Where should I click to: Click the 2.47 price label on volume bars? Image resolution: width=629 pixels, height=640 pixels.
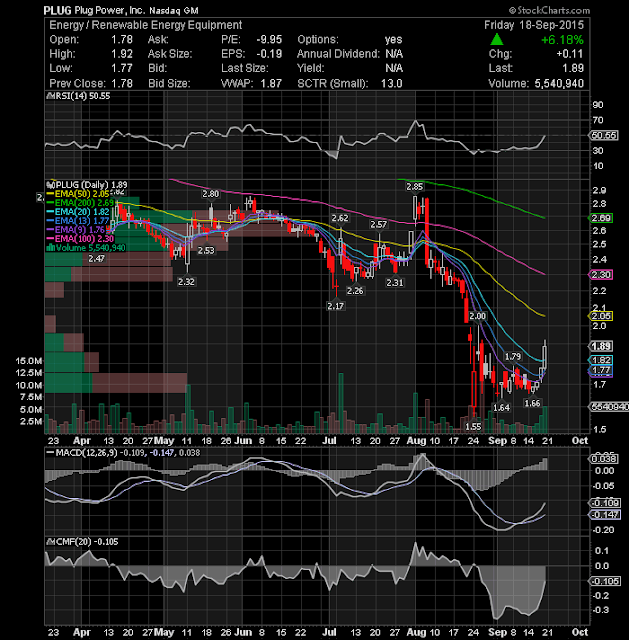click(96, 258)
